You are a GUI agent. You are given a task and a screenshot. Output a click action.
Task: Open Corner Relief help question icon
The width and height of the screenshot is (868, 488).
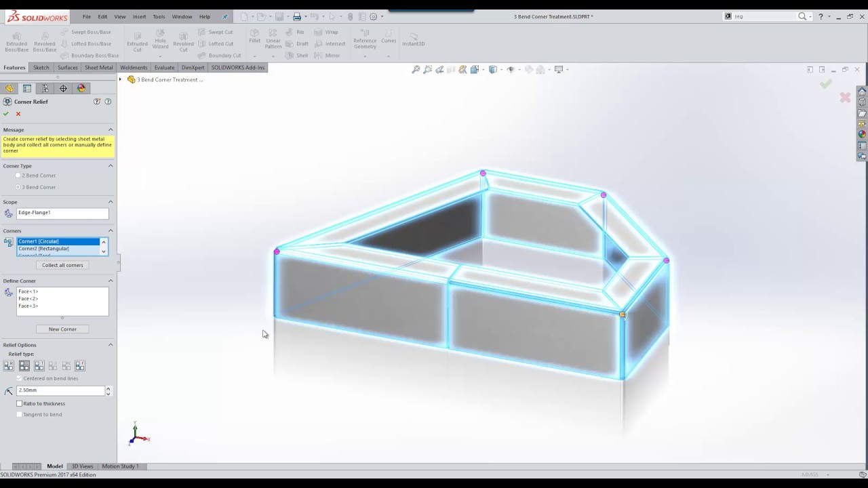click(x=108, y=102)
